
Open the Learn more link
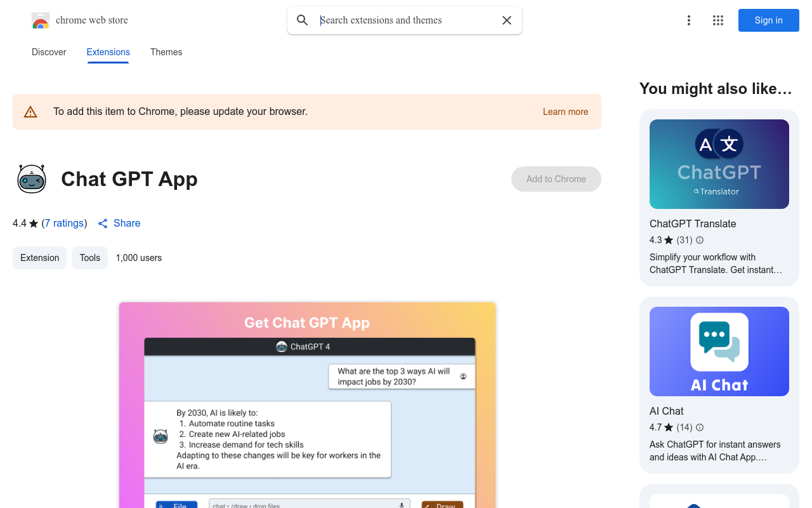pos(565,112)
